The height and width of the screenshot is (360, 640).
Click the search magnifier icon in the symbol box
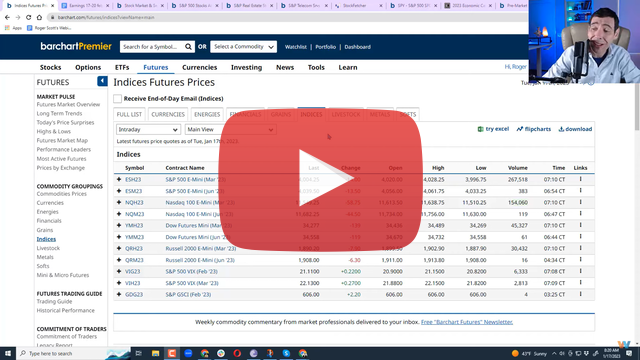188,47
